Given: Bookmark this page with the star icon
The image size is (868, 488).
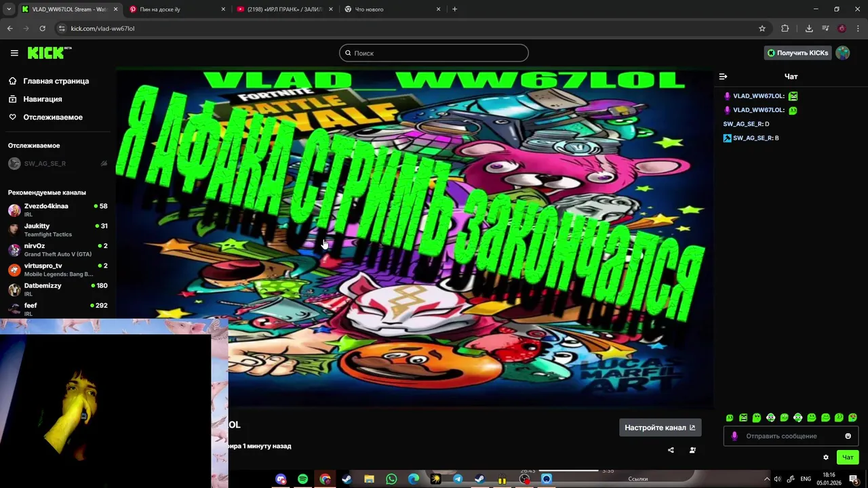Looking at the screenshot, I should (762, 28).
